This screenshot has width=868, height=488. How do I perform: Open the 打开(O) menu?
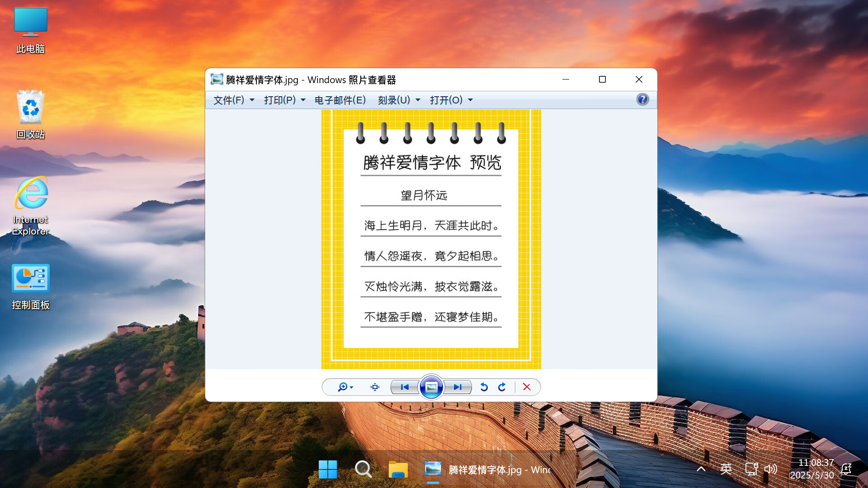[x=451, y=100]
